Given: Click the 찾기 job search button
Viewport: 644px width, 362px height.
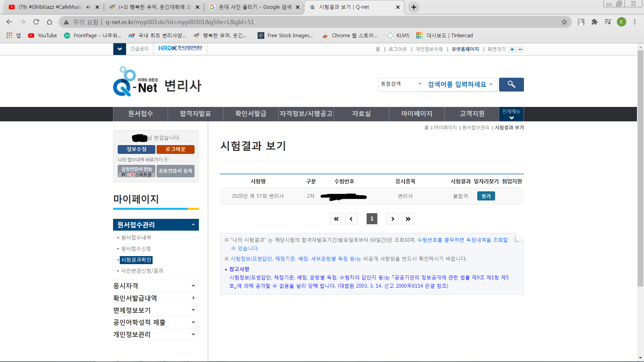Looking at the screenshot, I should pyautogui.click(x=486, y=196).
